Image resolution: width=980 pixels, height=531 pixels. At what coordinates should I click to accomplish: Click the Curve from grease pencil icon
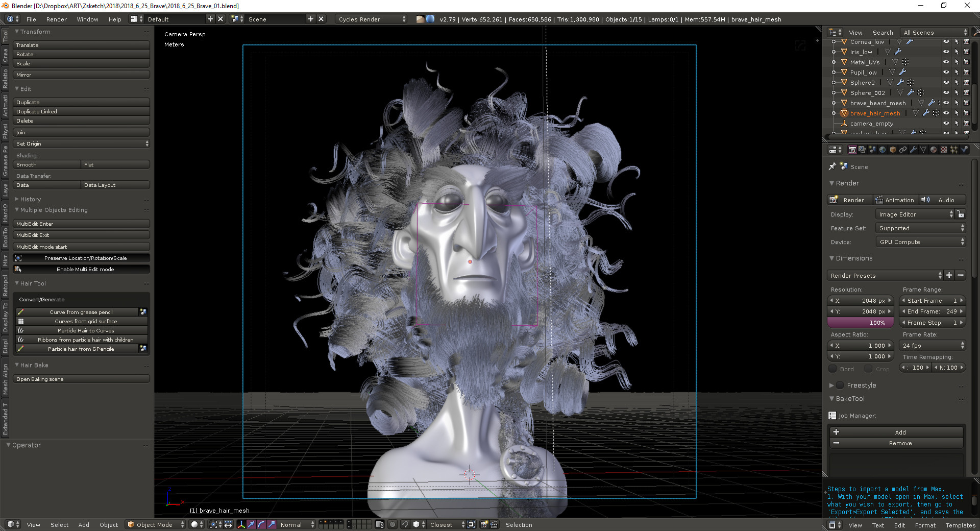(x=20, y=312)
